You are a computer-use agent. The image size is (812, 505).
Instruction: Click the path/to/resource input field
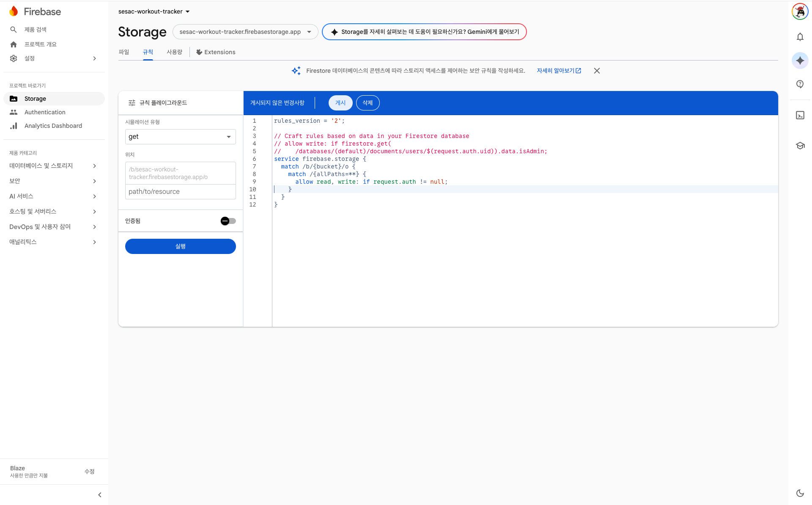pyautogui.click(x=181, y=192)
